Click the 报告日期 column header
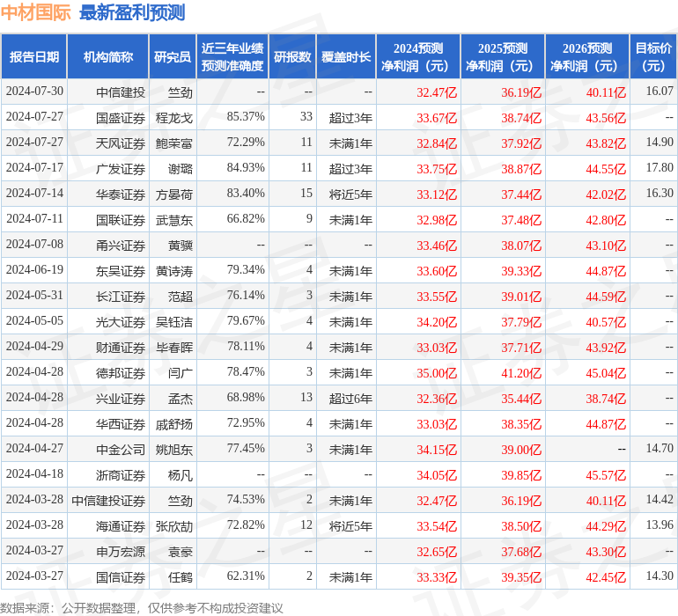678x616 pixels. 34,56
